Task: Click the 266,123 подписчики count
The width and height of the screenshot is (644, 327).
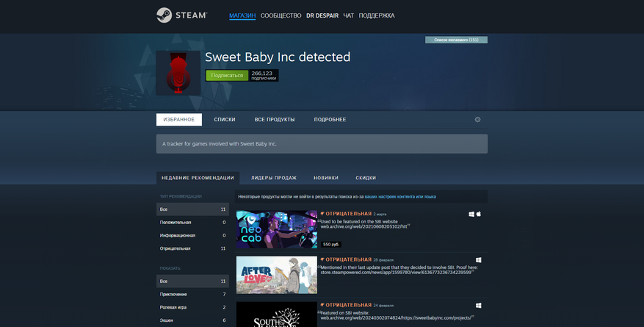Action: [264, 76]
